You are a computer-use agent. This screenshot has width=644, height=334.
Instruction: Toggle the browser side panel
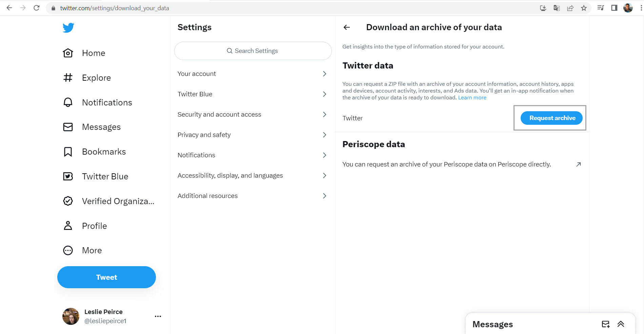(614, 8)
